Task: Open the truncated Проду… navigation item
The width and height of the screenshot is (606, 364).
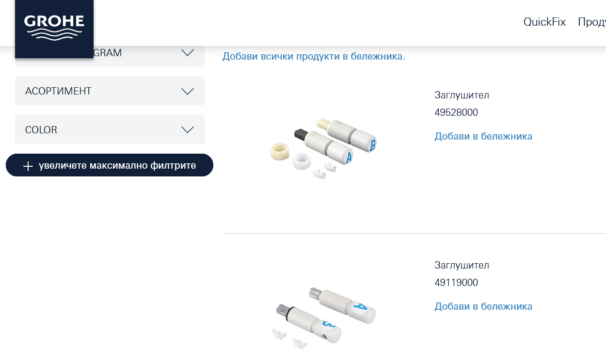Action: (x=592, y=22)
